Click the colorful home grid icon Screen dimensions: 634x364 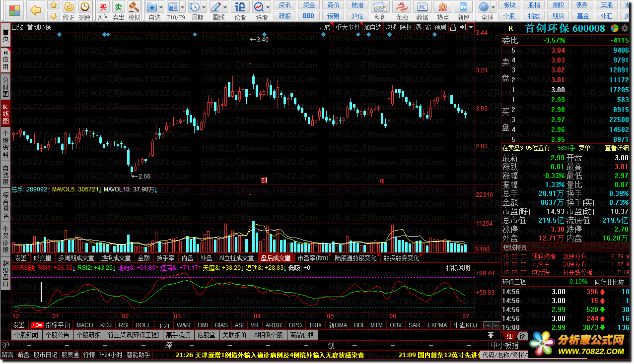[x=15, y=10]
